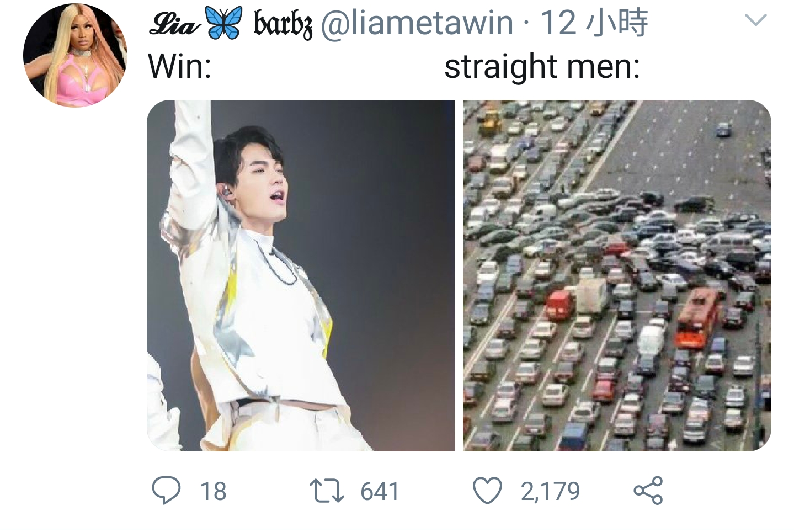Click the reply speech bubble icon

point(166,491)
